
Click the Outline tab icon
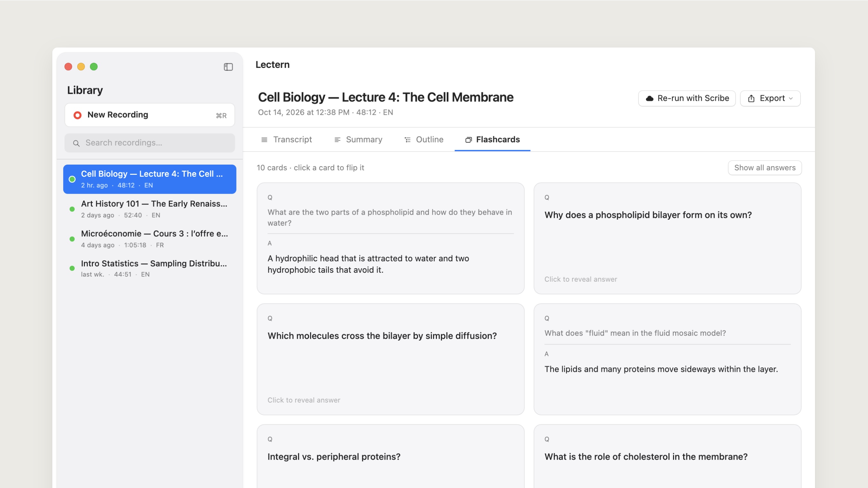(408, 139)
